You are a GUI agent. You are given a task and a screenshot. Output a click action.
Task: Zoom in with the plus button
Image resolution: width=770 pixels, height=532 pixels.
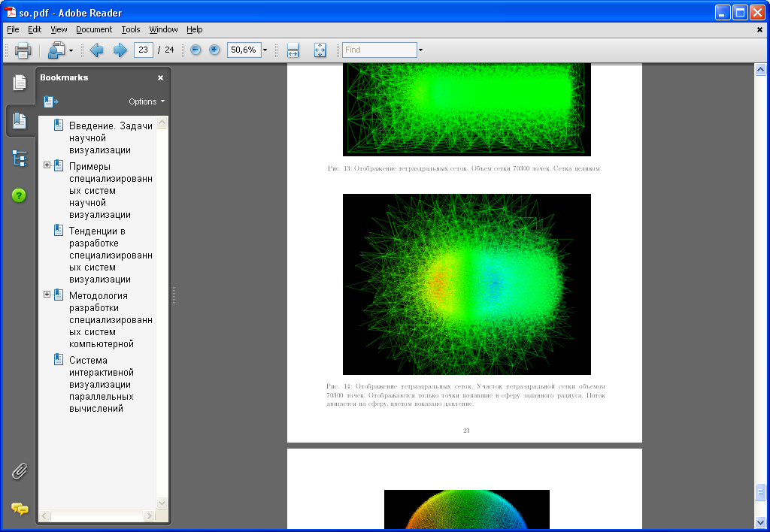point(214,50)
